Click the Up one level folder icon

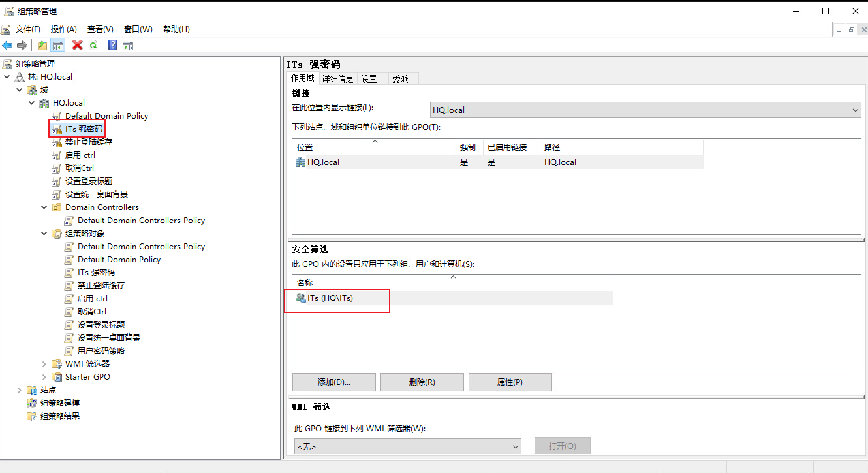(x=42, y=45)
